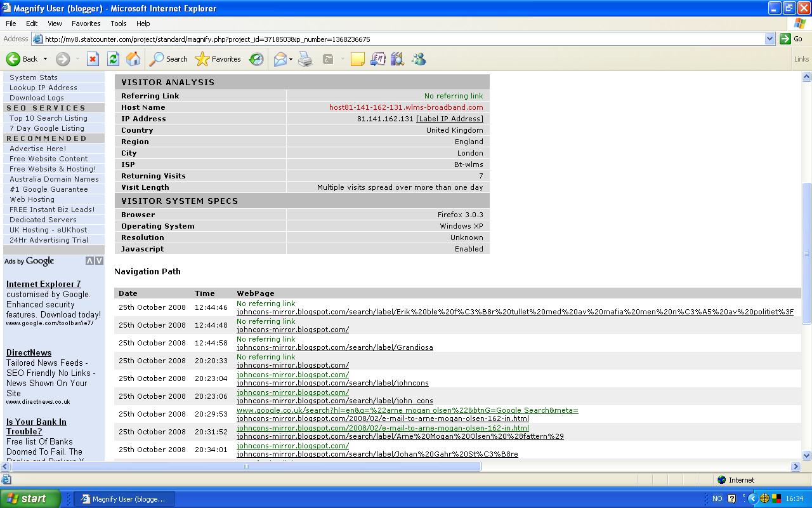Viewport: 812px width, 508px height.
Task: Open the Favorites menu
Action: [x=86, y=23]
